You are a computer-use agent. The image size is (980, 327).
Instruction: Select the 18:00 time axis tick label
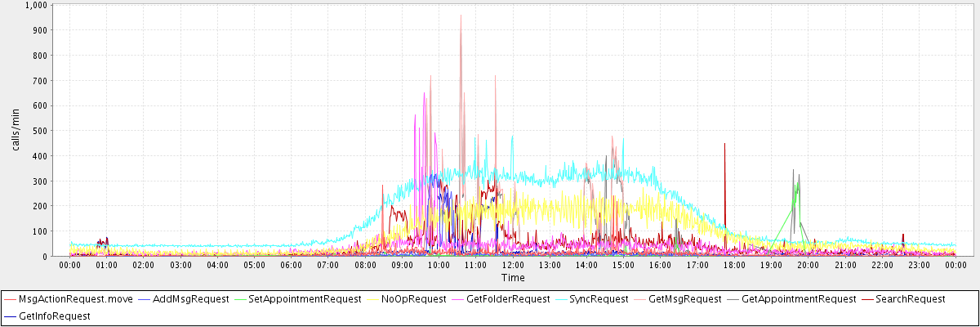pos(734,265)
